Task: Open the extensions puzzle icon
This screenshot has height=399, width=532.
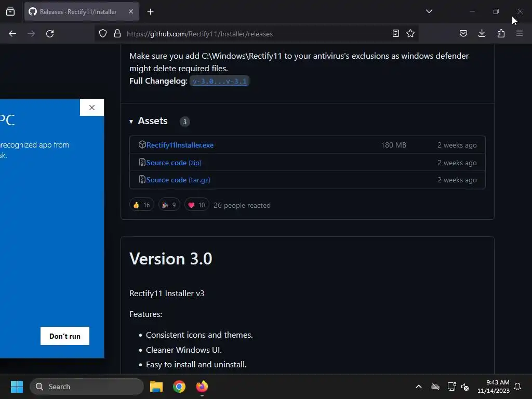Action: tap(501, 33)
